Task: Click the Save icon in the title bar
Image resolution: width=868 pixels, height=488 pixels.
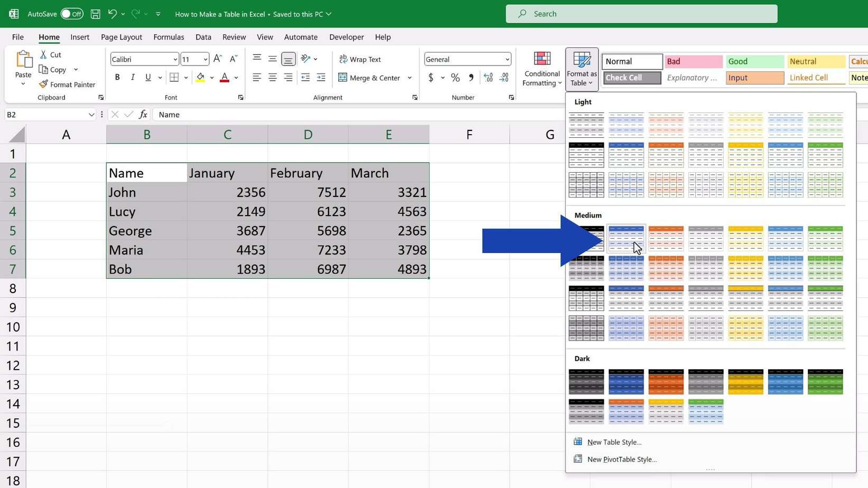Action: pyautogui.click(x=95, y=14)
